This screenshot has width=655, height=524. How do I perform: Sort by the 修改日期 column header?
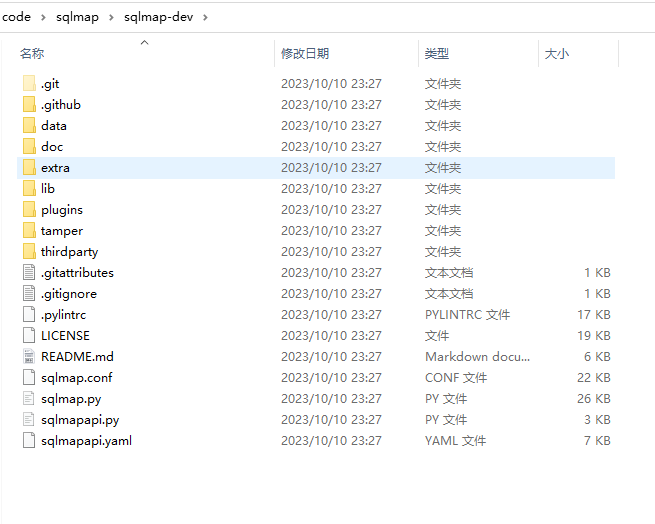(x=305, y=54)
